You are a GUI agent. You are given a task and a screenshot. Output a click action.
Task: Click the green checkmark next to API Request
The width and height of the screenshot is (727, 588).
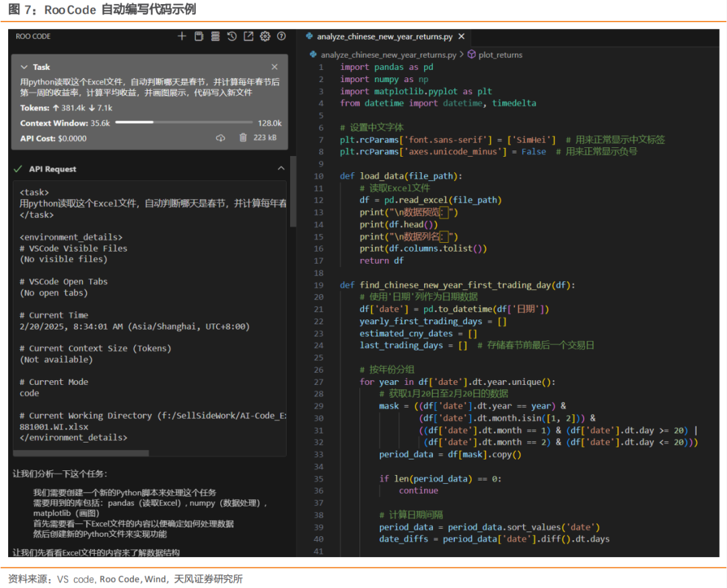(18, 169)
